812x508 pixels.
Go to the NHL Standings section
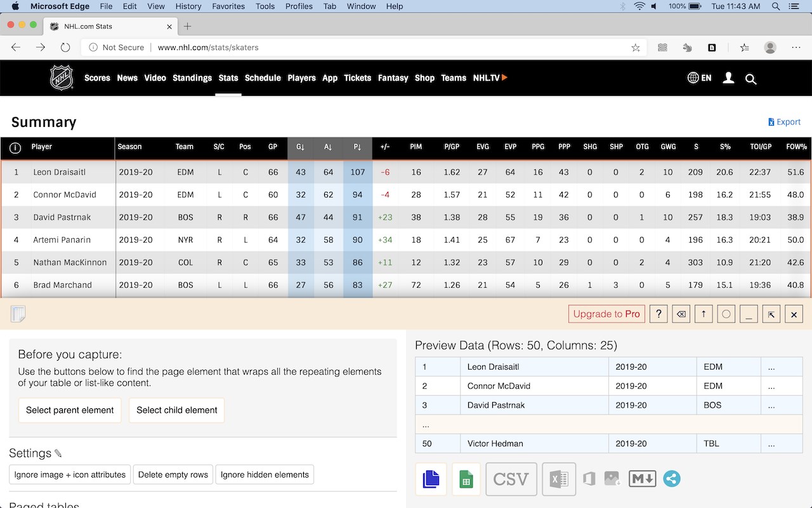(x=192, y=78)
